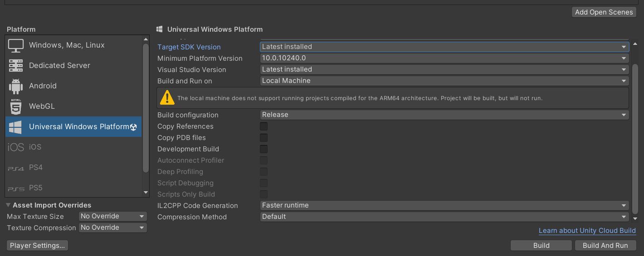Open the Build configuration dropdown

[444, 115]
